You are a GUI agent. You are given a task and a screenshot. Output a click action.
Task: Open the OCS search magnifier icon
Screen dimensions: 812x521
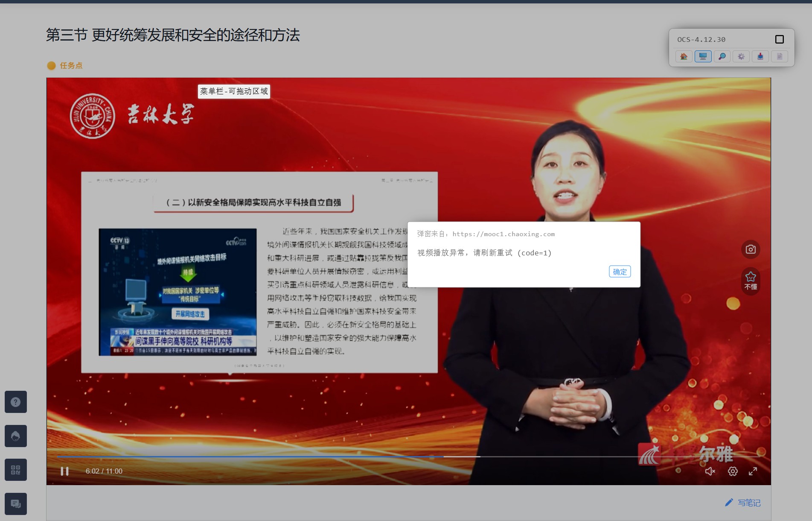[722, 56]
